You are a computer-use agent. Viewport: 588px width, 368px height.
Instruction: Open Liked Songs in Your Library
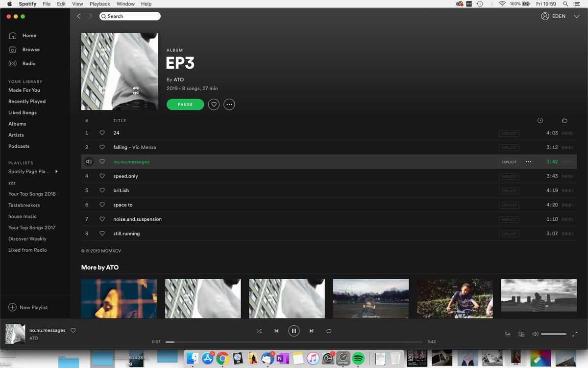pos(23,113)
